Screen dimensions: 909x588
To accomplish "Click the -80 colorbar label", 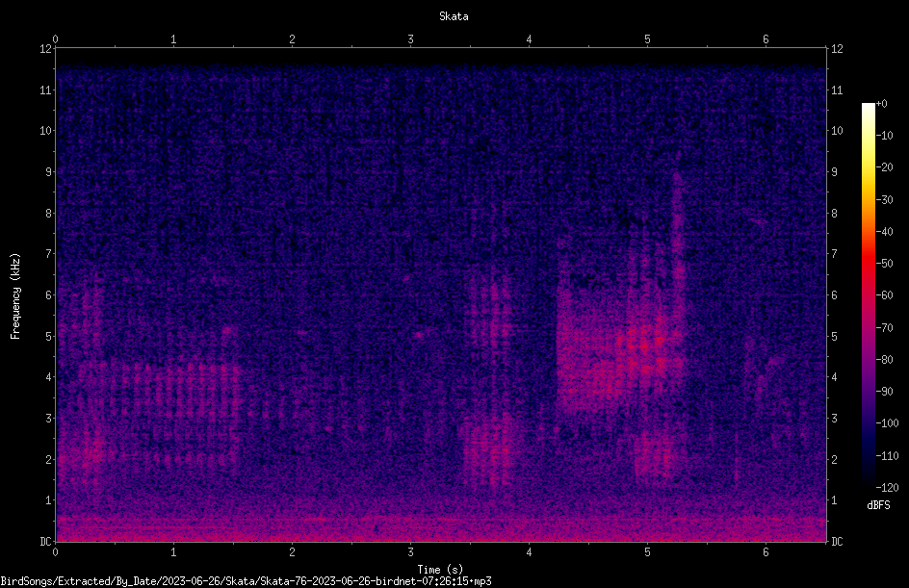I will [x=884, y=360].
